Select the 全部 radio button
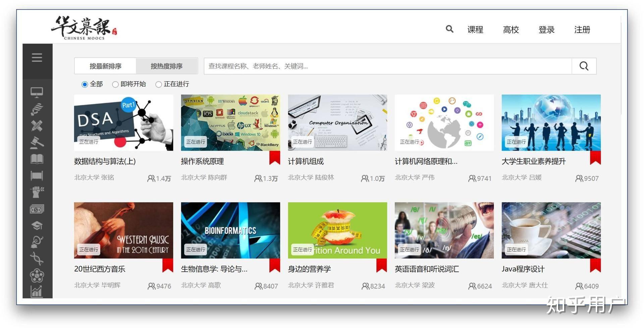 pos(84,84)
